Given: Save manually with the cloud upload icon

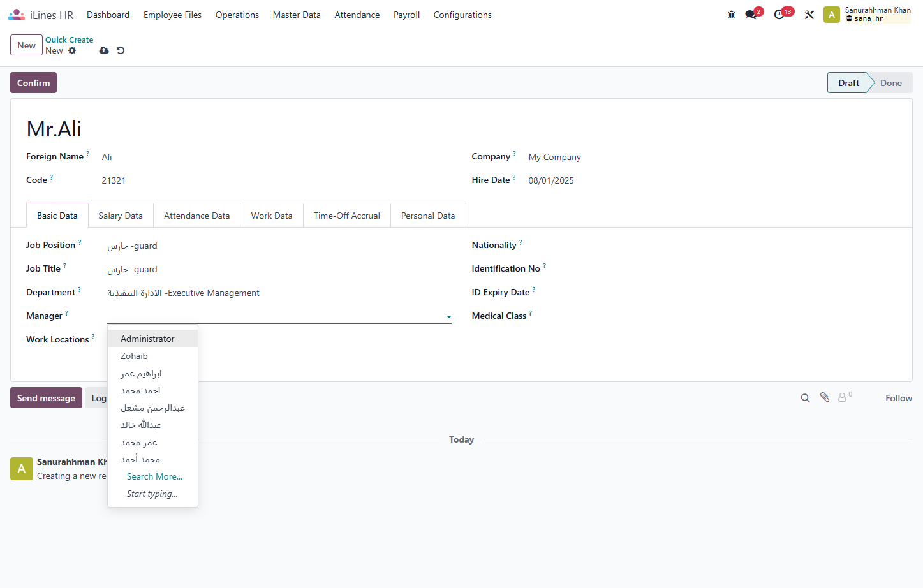Looking at the screenshot, I should click(104, 50).
